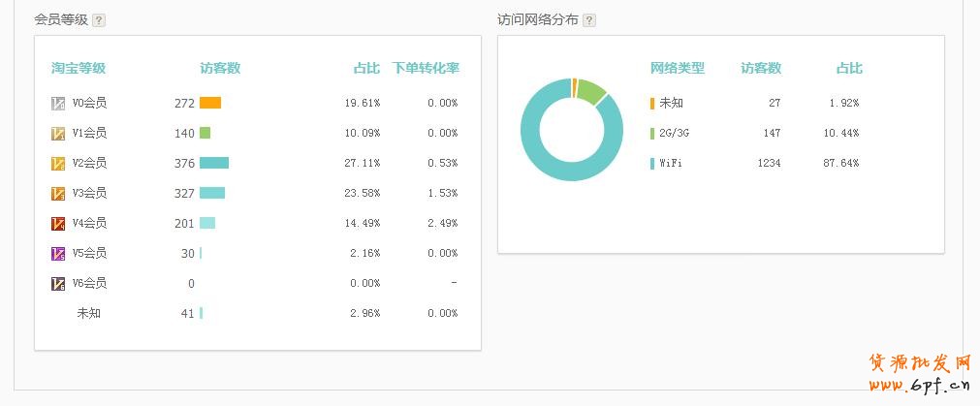Click the V1会员 label
Screen dimensions: 980x406
click(89, 133)
